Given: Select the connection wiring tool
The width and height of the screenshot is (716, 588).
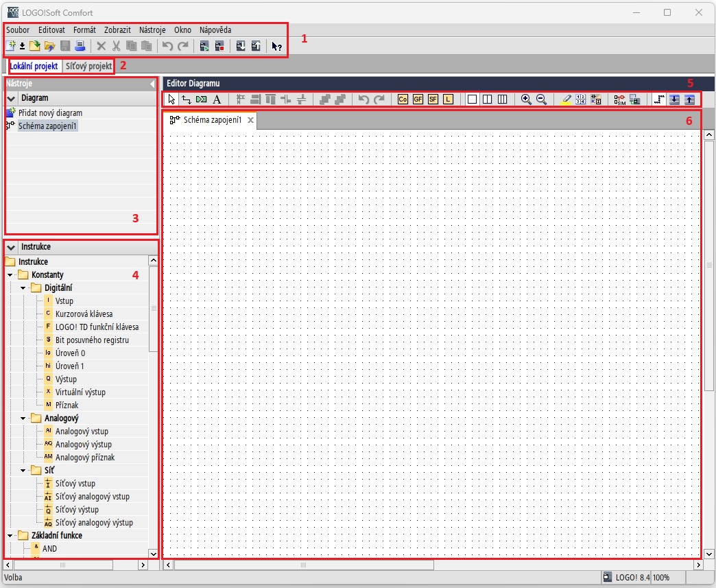Looking at the screenshot, I should [x=186, y=99].
